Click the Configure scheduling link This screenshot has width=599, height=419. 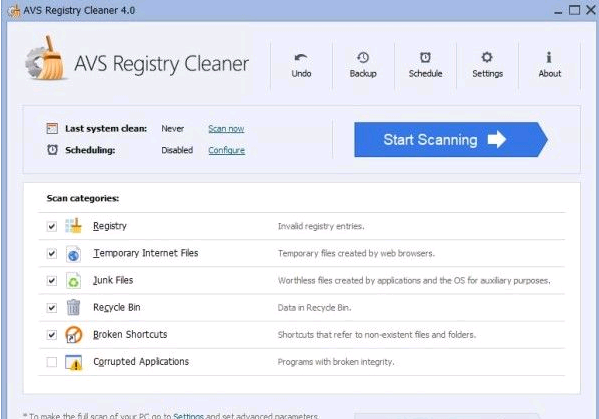[227, 150]
